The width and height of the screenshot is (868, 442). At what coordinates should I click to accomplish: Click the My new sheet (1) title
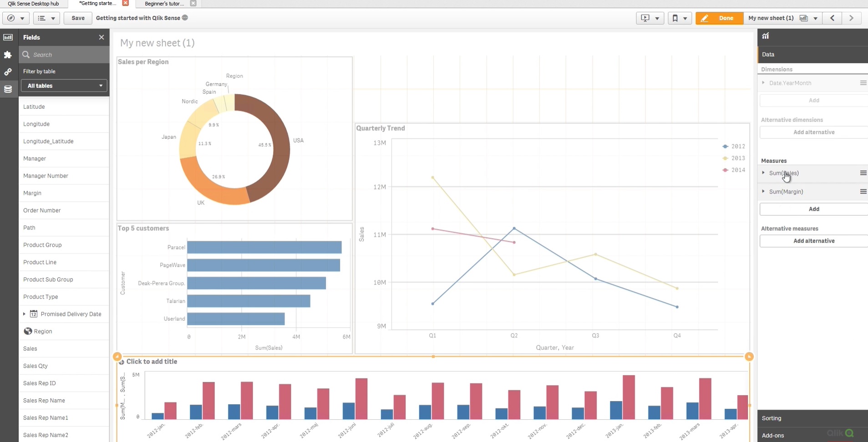pyautogui.click(x=157, y=43)
